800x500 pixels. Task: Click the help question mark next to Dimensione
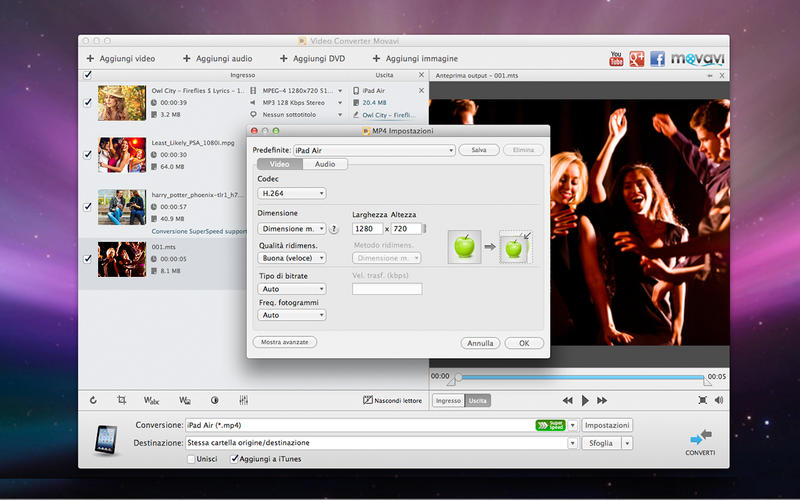point(334,229)
